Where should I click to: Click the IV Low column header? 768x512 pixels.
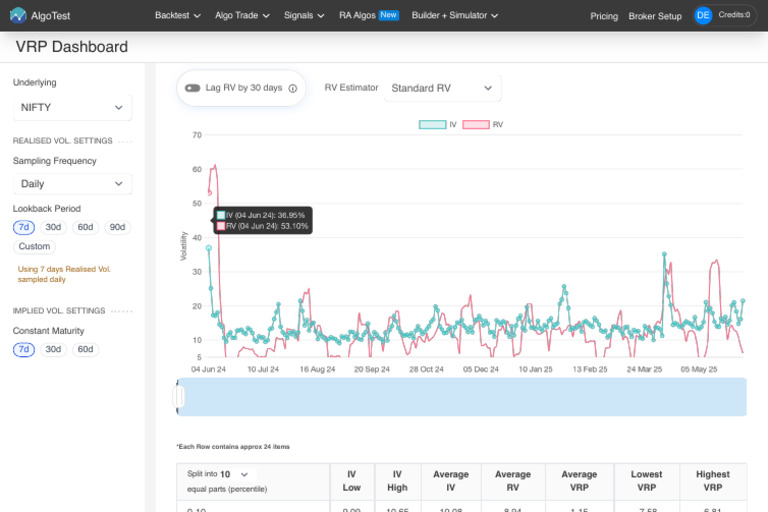(352, 481)
